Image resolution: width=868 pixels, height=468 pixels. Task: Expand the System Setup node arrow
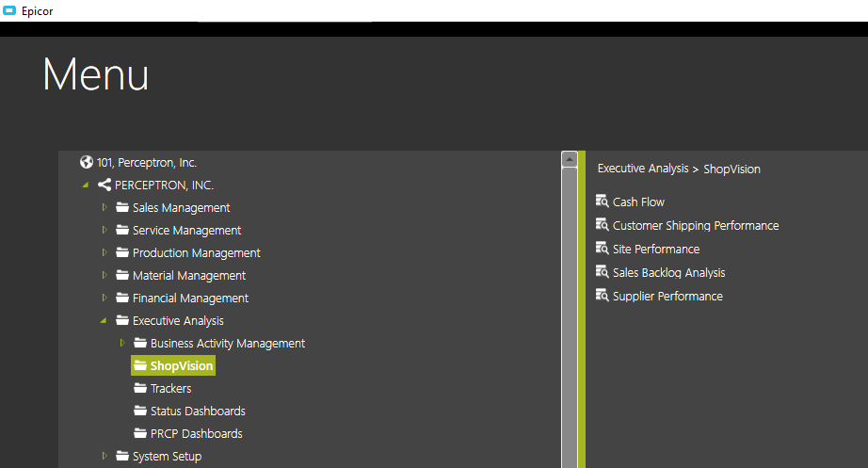pos(104,456)
